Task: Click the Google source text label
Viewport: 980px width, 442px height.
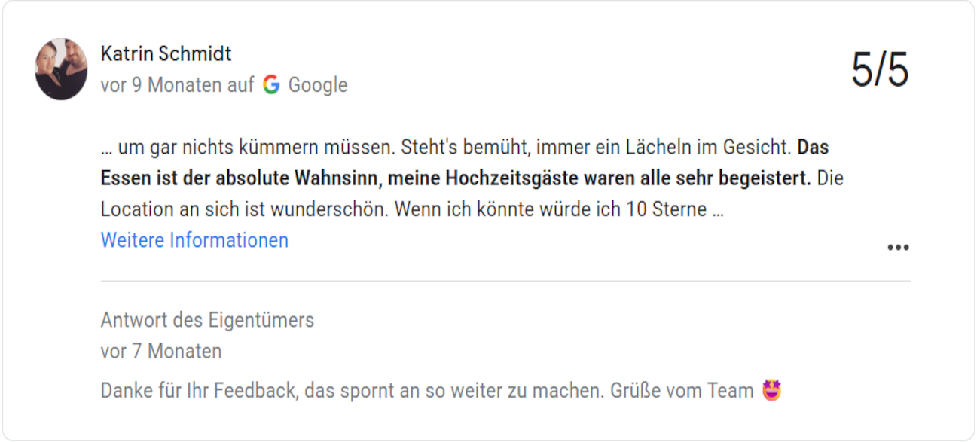Action: tap(318, 85)
